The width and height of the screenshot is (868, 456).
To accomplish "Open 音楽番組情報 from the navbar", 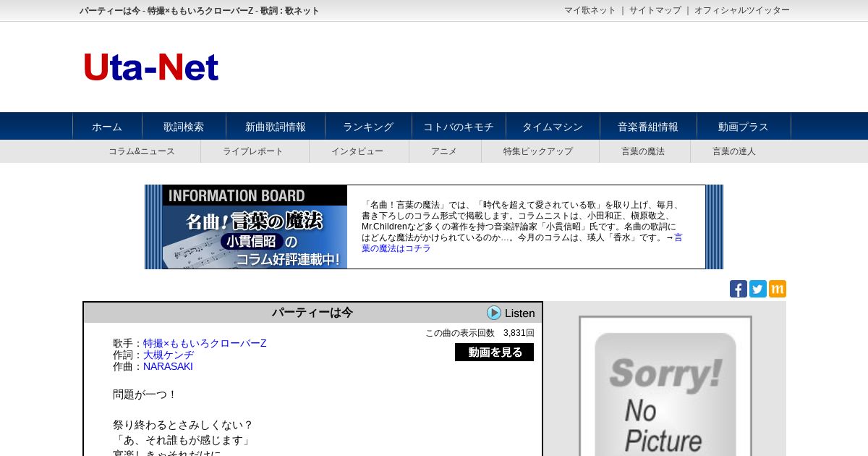I will pos(648,127).
